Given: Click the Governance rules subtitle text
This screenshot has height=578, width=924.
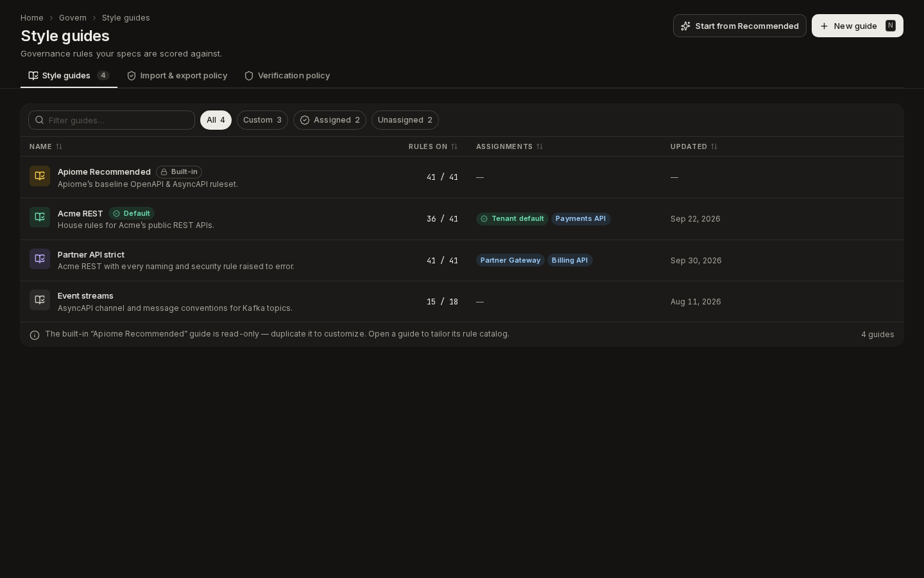Looking at the screenshot, I should 121,54.
